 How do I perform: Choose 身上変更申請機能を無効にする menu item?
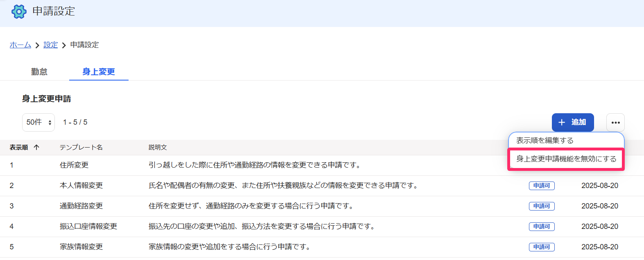[x=566, y=159]
